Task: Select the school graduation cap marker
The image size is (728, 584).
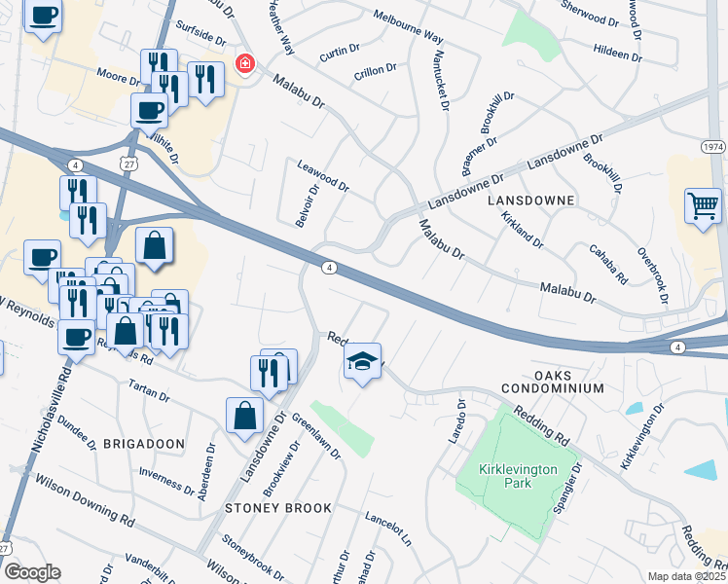Action: (x=363, y=362)
